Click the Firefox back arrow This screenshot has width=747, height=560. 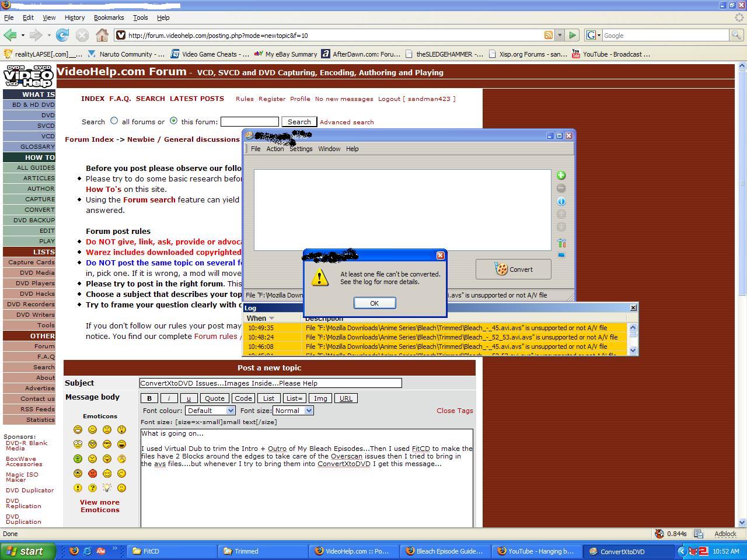(x=10, y=35)
